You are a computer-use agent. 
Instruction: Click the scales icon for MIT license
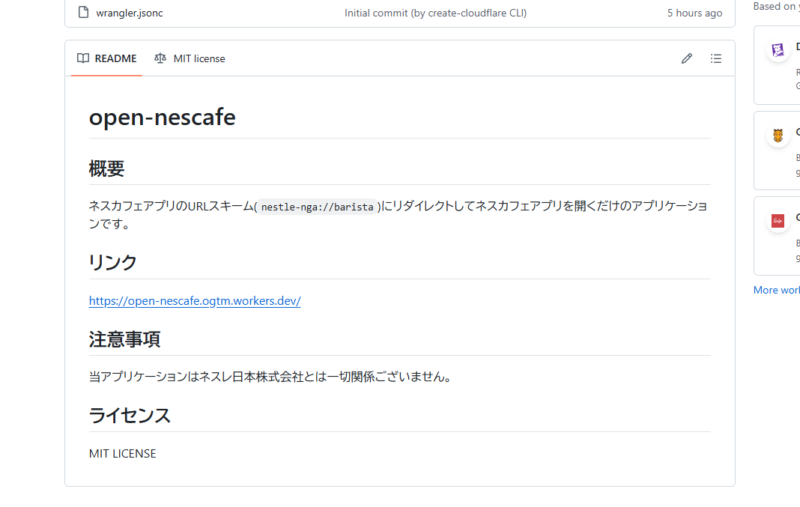coord(161,59)
